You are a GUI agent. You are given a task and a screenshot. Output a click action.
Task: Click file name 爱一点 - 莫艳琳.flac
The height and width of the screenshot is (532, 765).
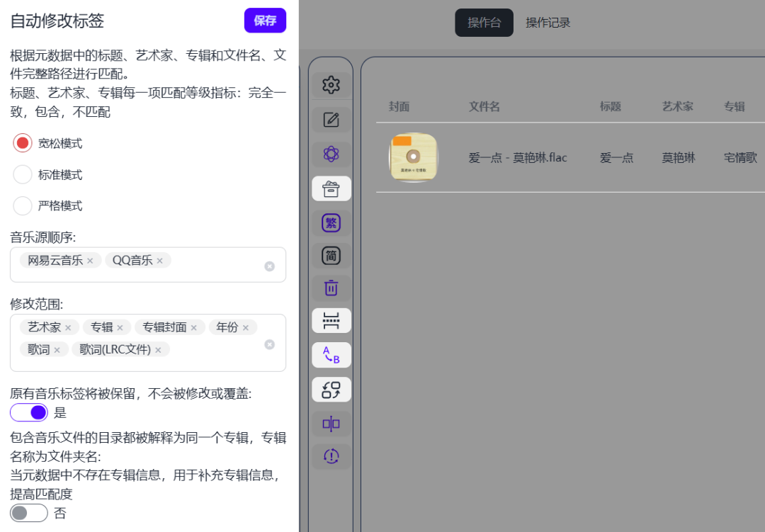[518, 158]
